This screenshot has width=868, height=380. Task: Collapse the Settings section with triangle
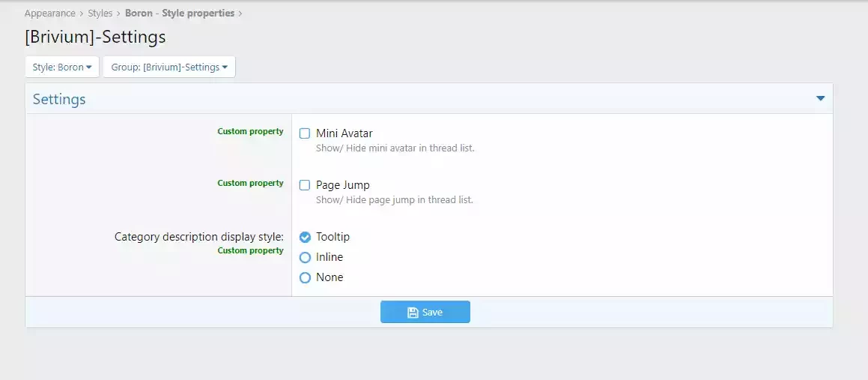[820, 99]
